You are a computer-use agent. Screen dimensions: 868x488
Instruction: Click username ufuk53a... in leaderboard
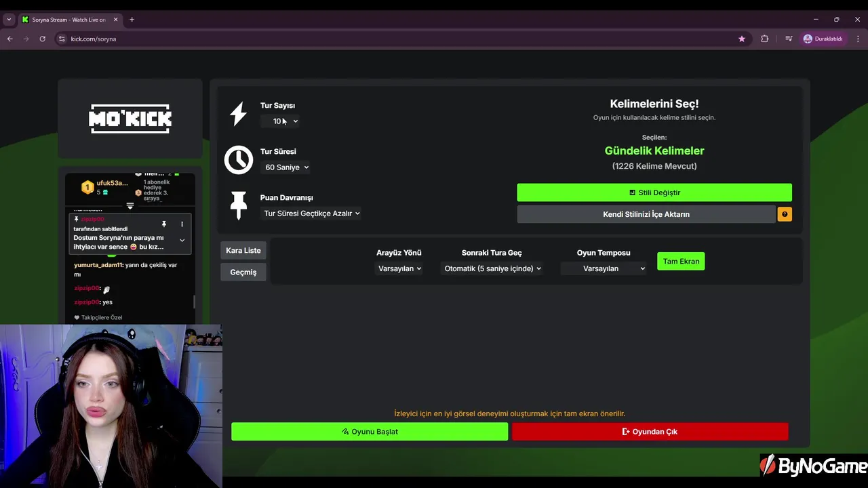point(112,183)
